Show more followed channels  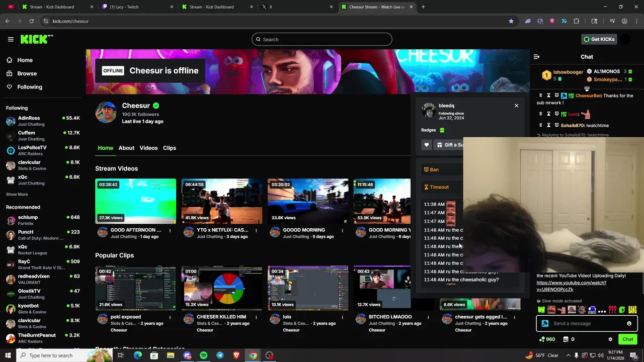[x=17, y=195]
